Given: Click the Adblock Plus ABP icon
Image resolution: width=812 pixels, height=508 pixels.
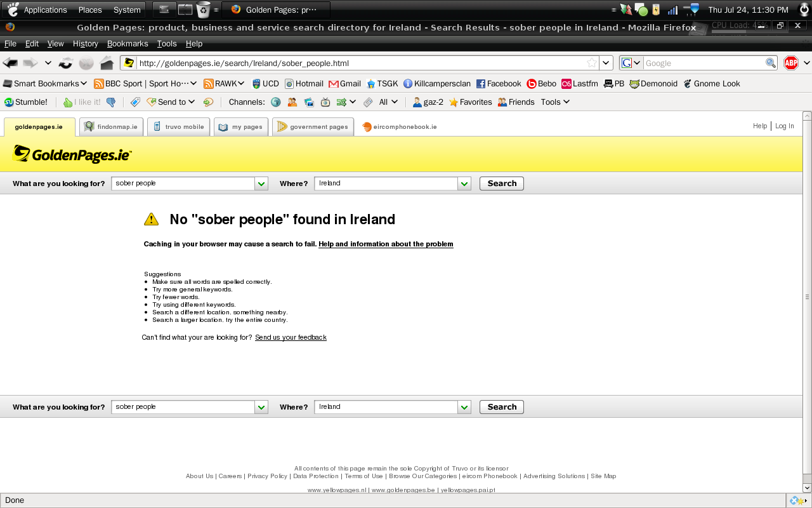Looking at the screenshot, I should pos(790,63).
